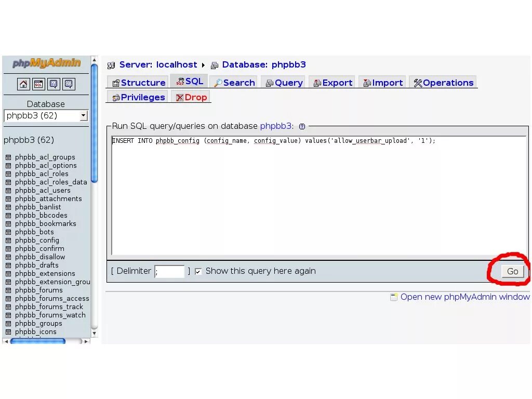Open the Privileges tab
Screen dimensions: 532x399
138,97
